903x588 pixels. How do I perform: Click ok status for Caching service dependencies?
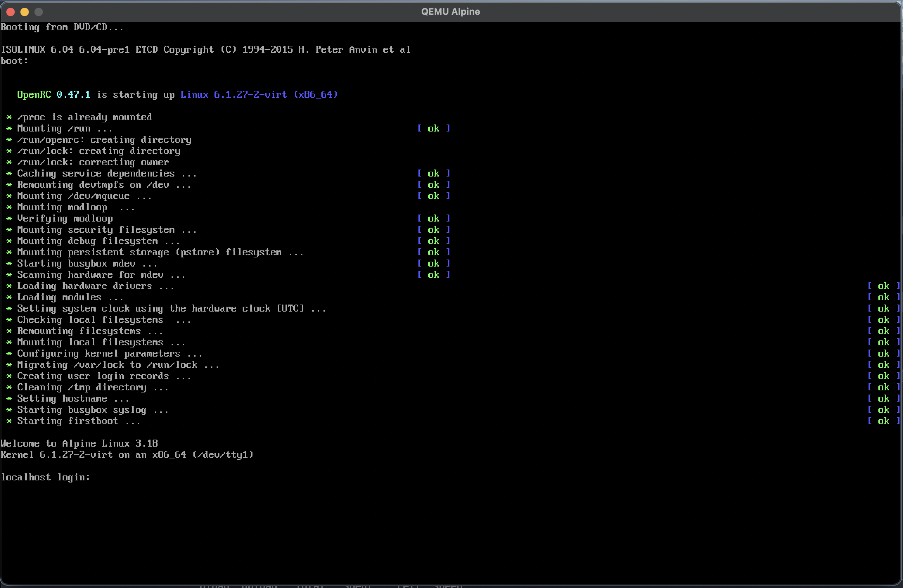(434, 174)
